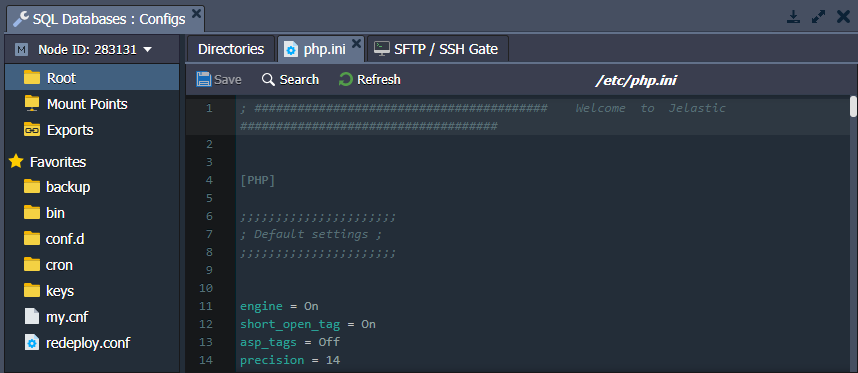Click the Root folder icon

point(32,78)
